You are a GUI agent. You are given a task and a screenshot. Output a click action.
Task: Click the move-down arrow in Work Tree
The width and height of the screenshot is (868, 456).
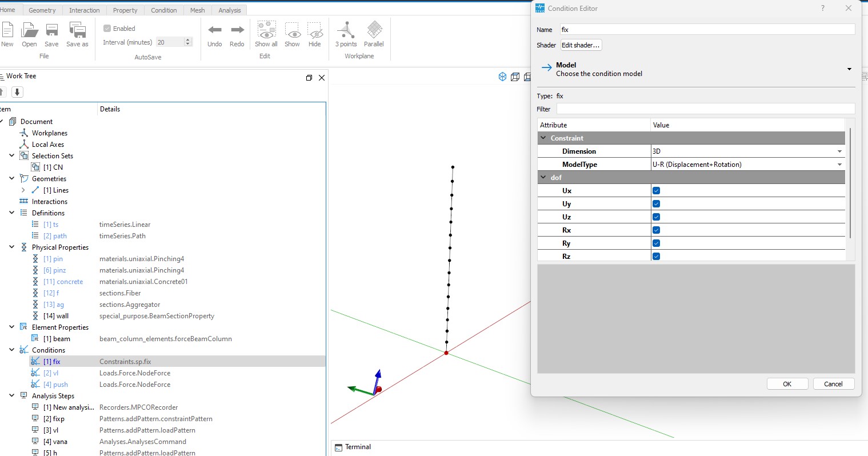[x=17, y=92]
